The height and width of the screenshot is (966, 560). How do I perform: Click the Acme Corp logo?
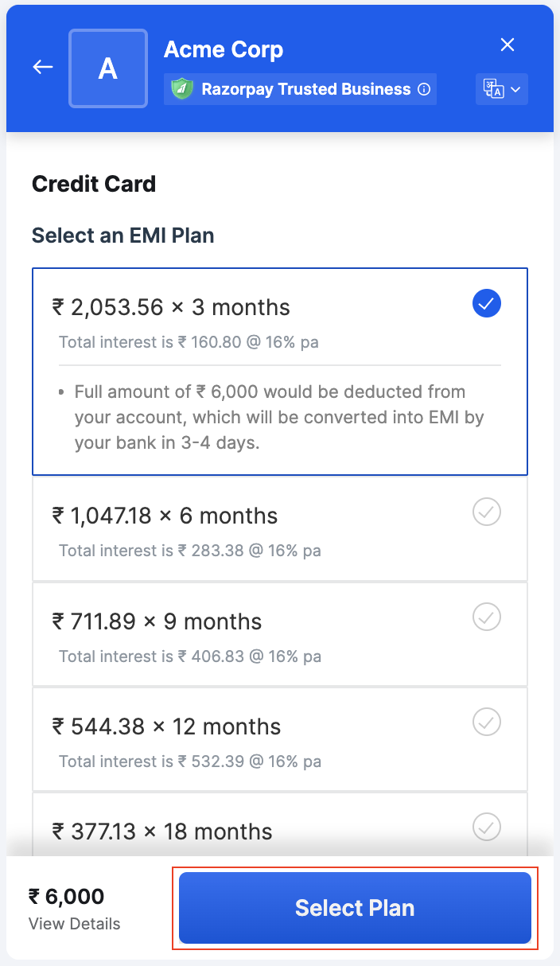(107, 68)
